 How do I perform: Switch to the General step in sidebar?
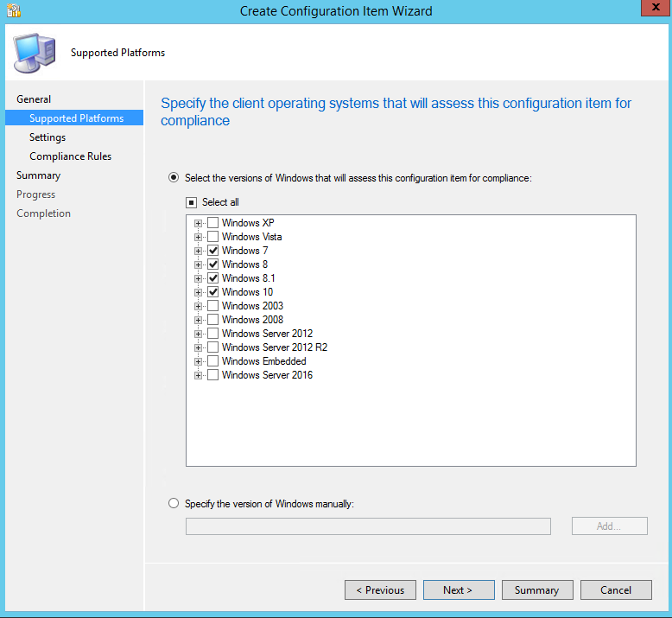34,99
